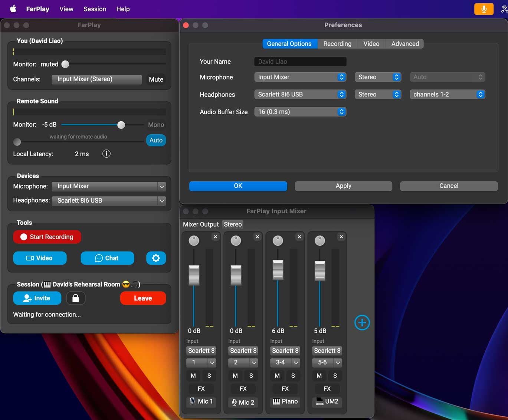
Task: Click the Your Name text field
Action: 300,62
